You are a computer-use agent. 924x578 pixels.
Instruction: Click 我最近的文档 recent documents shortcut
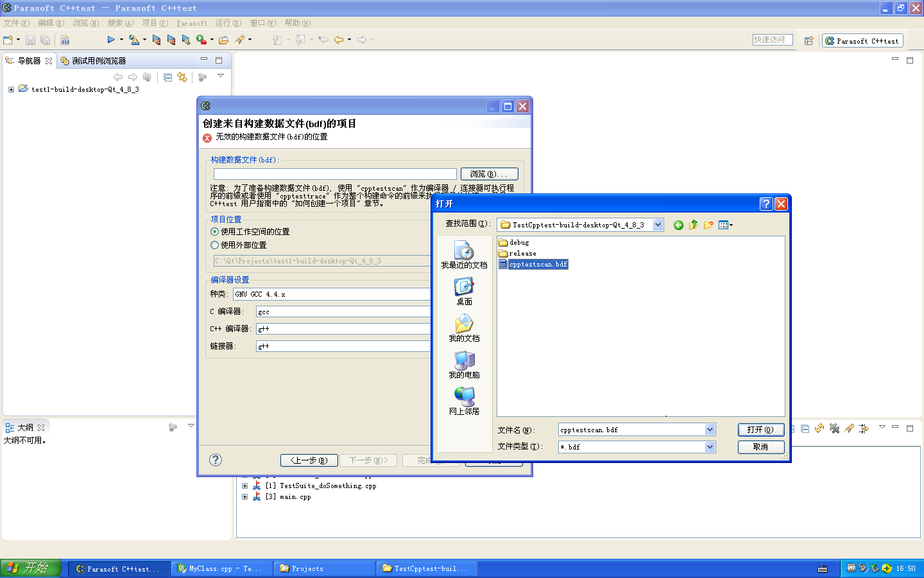[x=464, y=254]
